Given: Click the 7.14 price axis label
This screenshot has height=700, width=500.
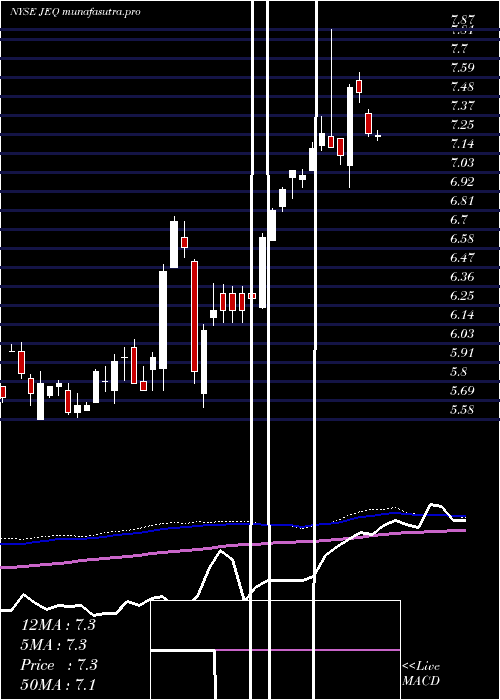Looking at the screenshot, I should (x=462, y=144).
